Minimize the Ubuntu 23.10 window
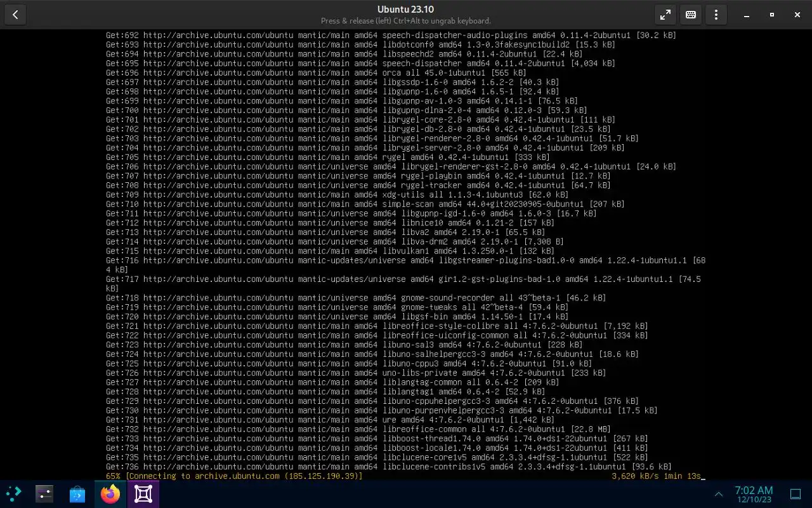The height and width of the screenshot is (508, 812). click(747, 15)
